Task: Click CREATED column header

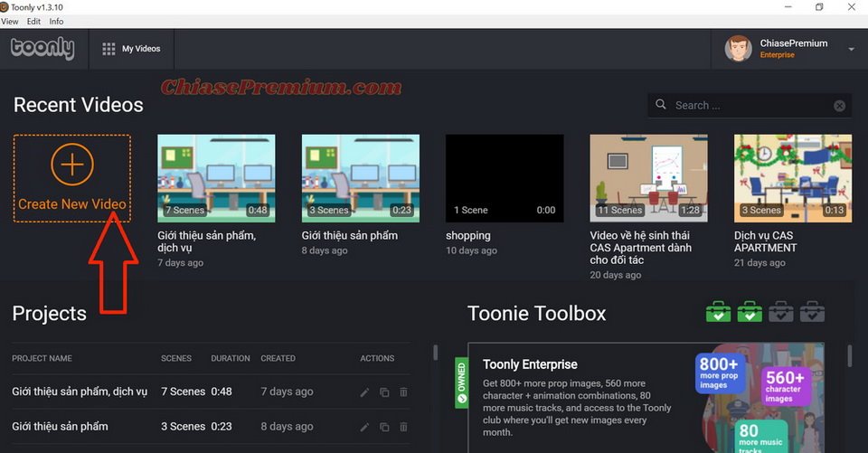Action: click(x=278, y=358)
